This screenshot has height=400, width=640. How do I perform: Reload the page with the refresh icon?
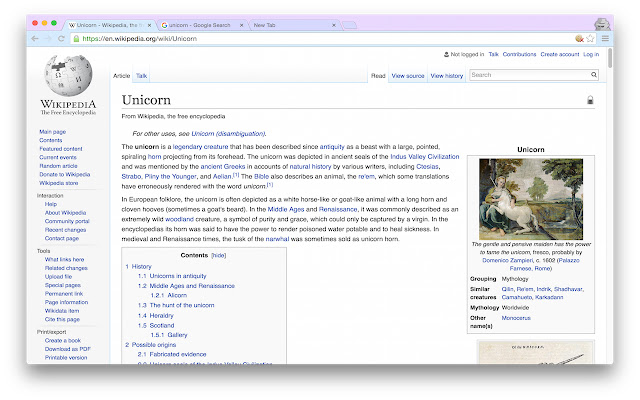pos(61,39)
